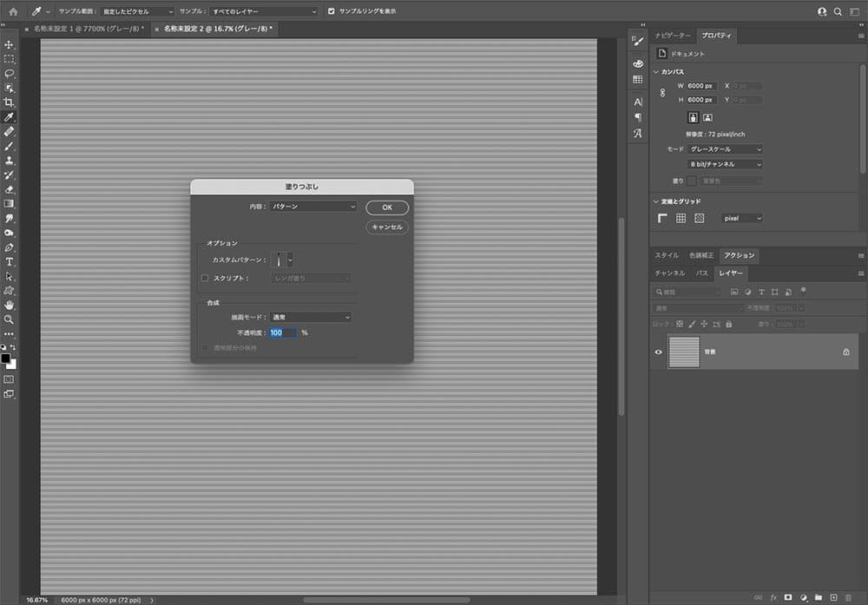
Task: Enable the スクリプト checkbox
Action: click(205, 278)
